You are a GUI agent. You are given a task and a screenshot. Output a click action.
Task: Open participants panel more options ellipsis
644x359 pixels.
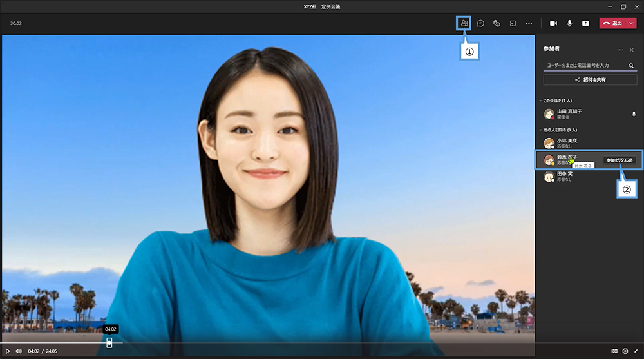[621, 50]
